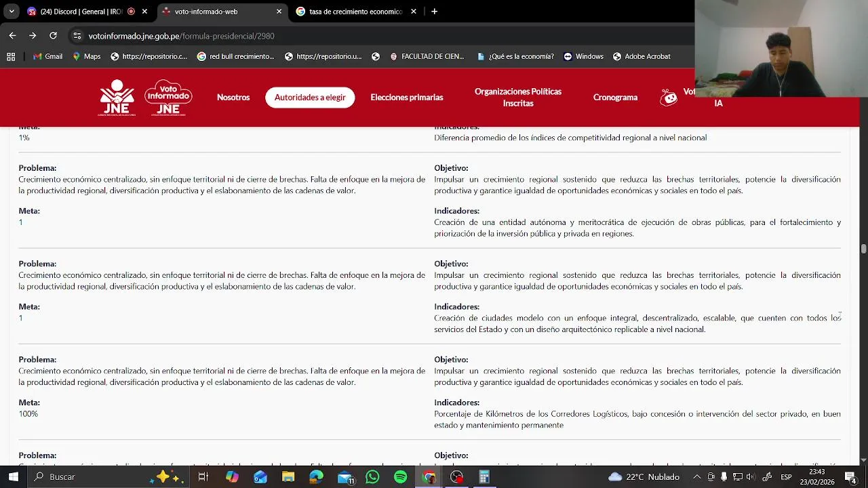Close the voto-informado-web tab

279,12
